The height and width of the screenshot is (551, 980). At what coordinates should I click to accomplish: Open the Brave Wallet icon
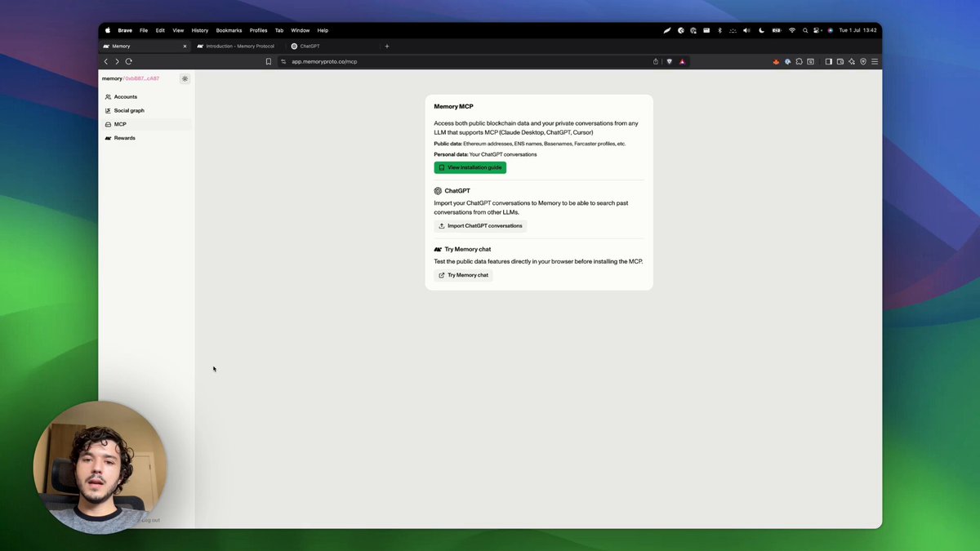coord(840,61)
